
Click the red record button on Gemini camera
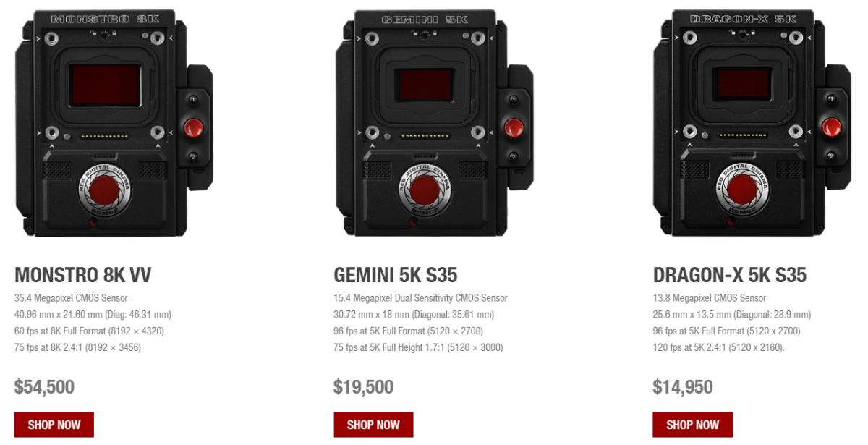point(513,127)
